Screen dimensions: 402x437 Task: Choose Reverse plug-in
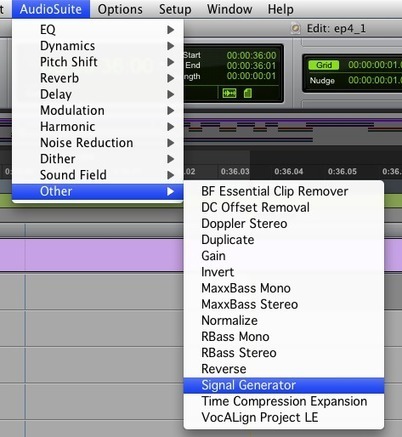(284, 369)
